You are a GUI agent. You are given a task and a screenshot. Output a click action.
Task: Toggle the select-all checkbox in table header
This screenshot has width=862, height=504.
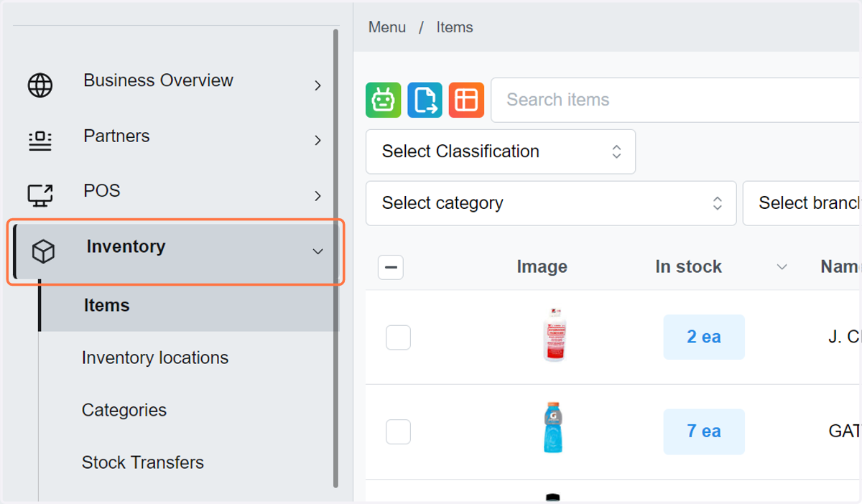click(391, 267)
